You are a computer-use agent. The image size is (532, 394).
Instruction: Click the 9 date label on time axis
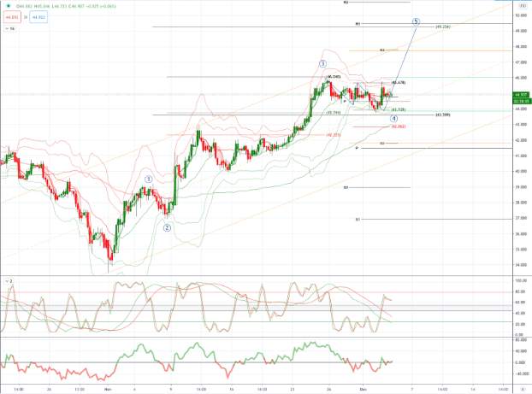click(171, 389)
